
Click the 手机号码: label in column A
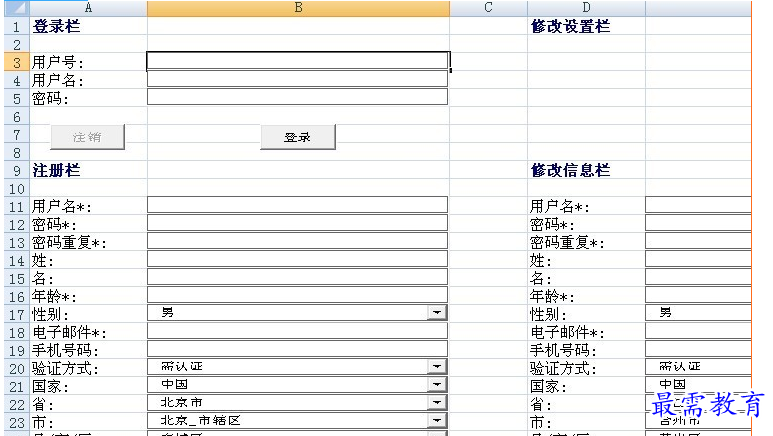coord(65,351)
